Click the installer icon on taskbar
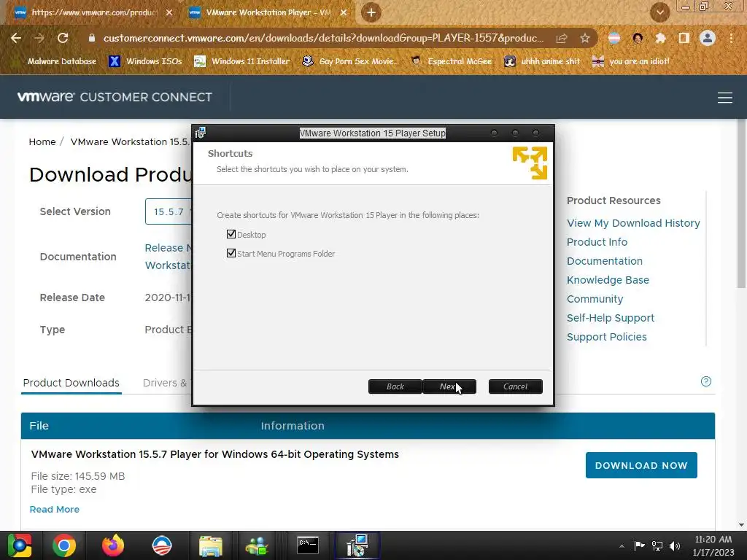The image size is (747, 560). click(x=357, y=545)
